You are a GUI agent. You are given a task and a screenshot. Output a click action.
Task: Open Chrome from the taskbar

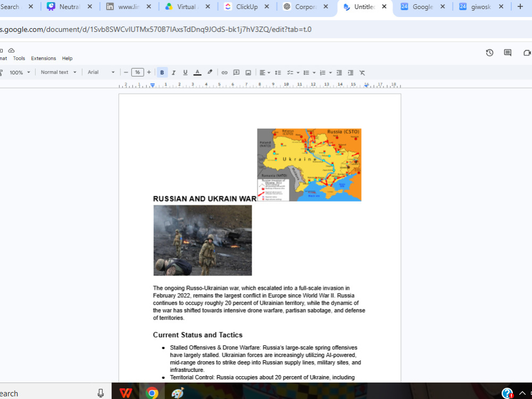coord(152,393)
